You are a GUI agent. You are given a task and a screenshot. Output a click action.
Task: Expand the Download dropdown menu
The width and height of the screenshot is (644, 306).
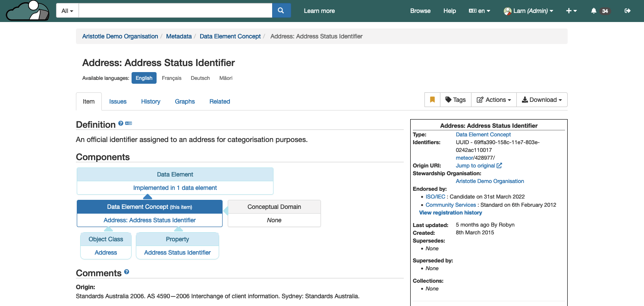pos(542,100)
